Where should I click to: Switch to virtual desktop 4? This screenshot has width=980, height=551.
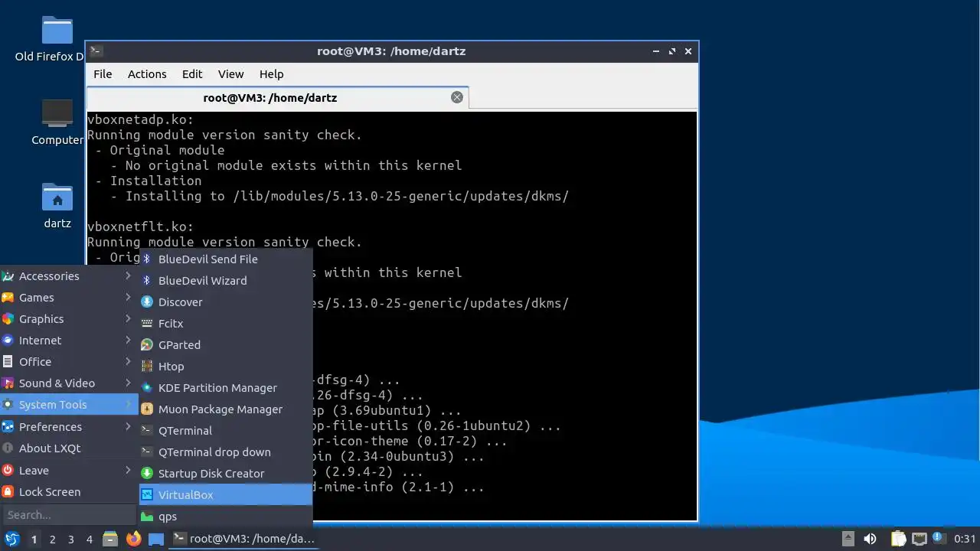[x=89, y=540]
